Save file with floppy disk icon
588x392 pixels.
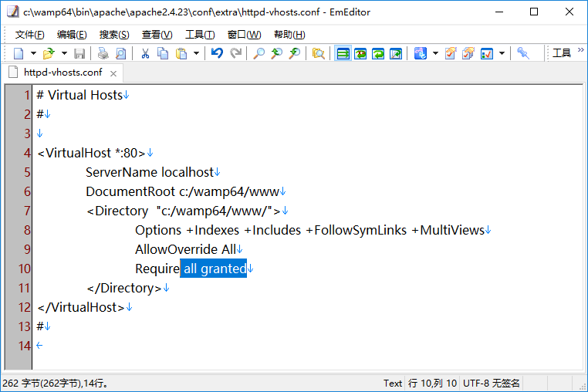pyautogui.click(x=79, y=54)
